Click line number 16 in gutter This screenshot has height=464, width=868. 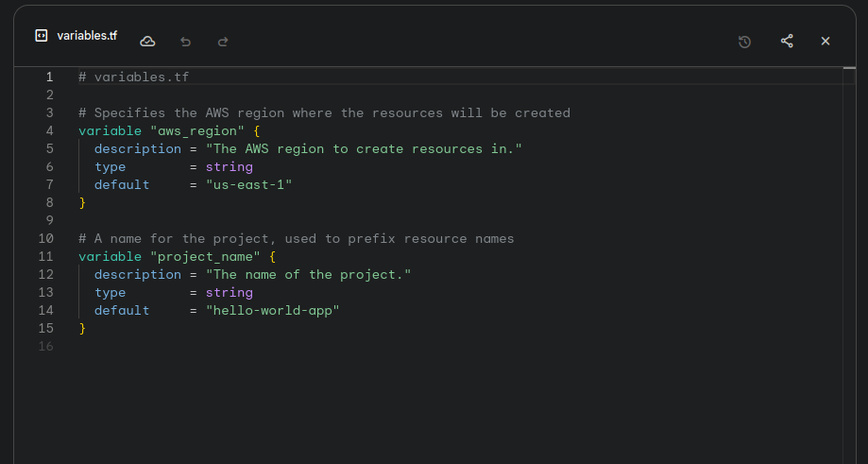click(x=46, y=346)
